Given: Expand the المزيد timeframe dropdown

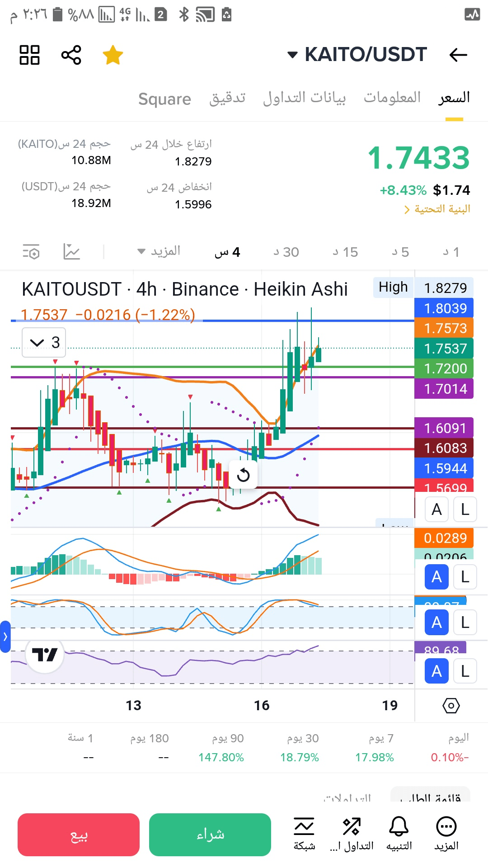Looking at the screenshot, I should [159, 251].
